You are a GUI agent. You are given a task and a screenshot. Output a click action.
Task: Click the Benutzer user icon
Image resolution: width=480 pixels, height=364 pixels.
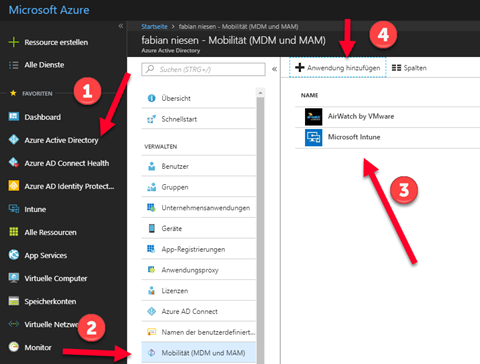(x=151, y=166)
